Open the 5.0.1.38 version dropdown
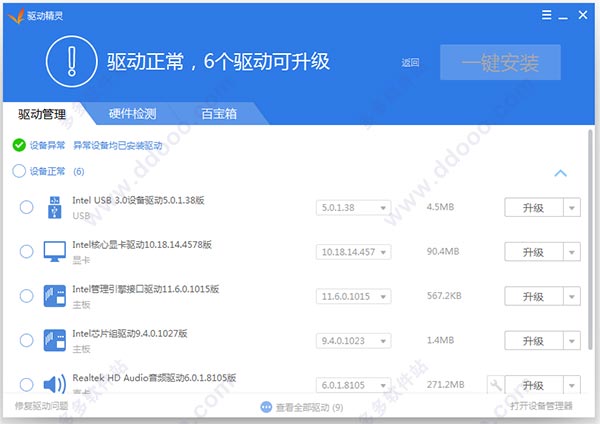Screen dimensions: 600x424 [x=354, y=207]
